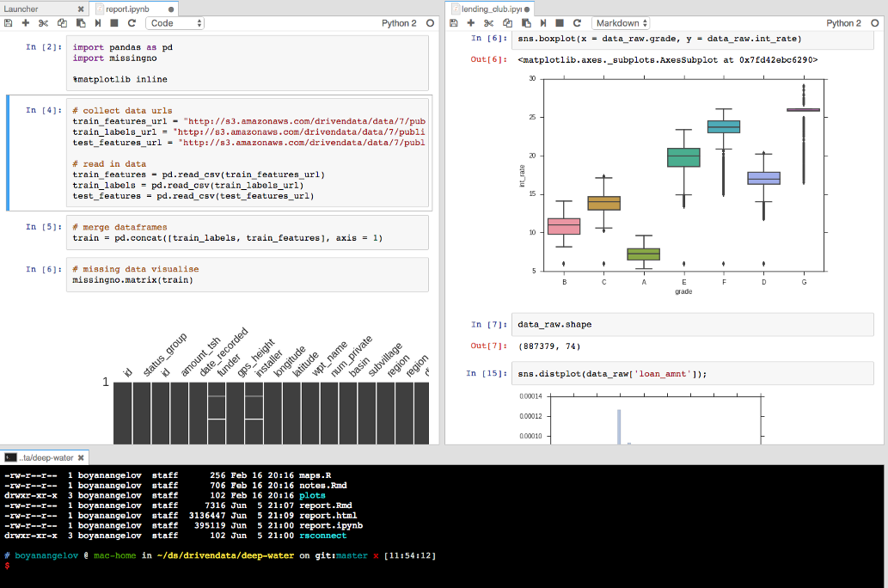Click the missingno.matrix(train) code cell
This screenshot has height=588, width=888.
point(248,274)
